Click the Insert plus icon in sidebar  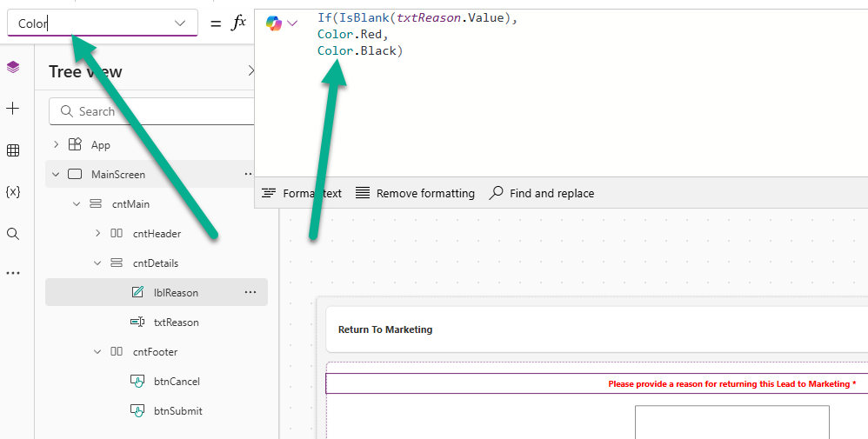coord(13,109)
